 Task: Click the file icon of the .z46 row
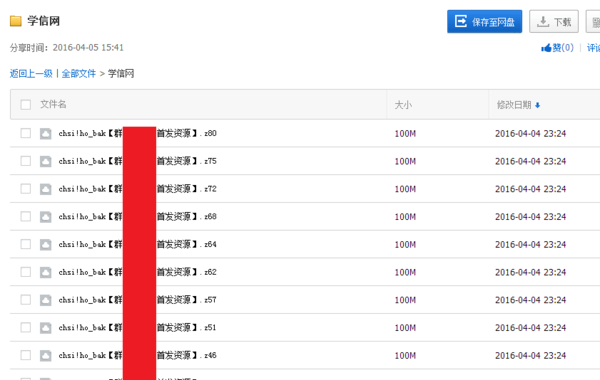pos(46,356)
